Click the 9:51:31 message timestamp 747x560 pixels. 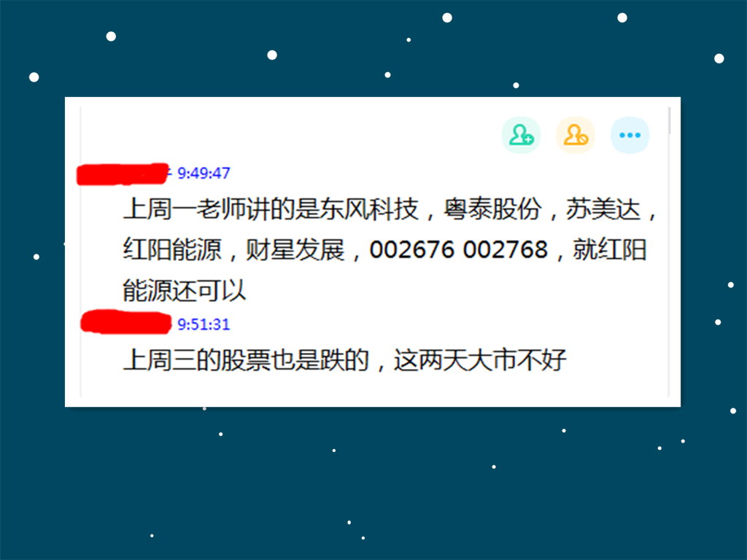point(204,324)
